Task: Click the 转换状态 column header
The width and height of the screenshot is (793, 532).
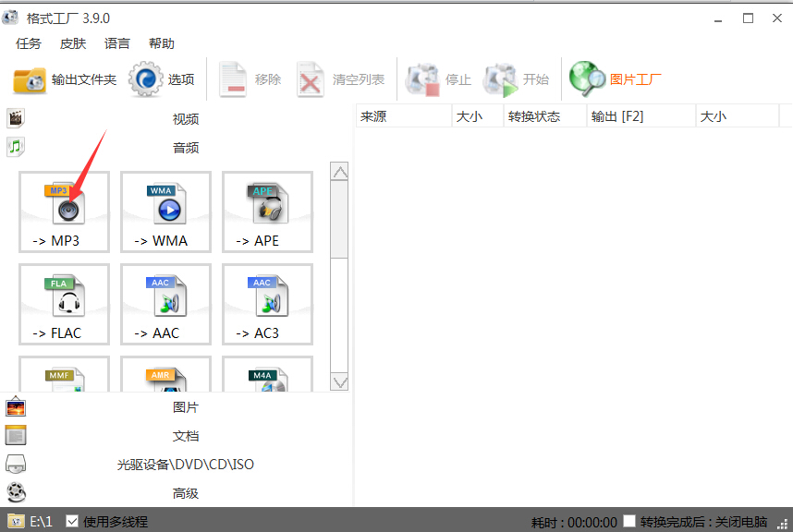Action: (545, 116)
